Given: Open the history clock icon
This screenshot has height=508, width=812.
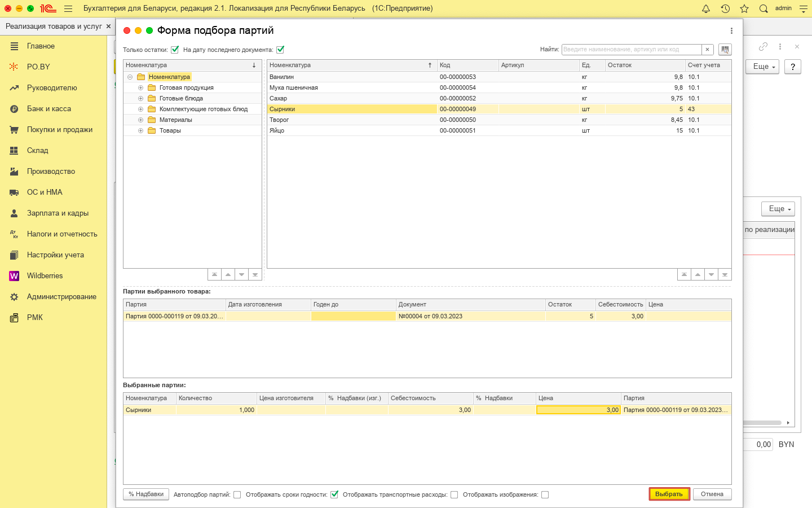Looking at the screenshot, I should click(x=725, y=8).
